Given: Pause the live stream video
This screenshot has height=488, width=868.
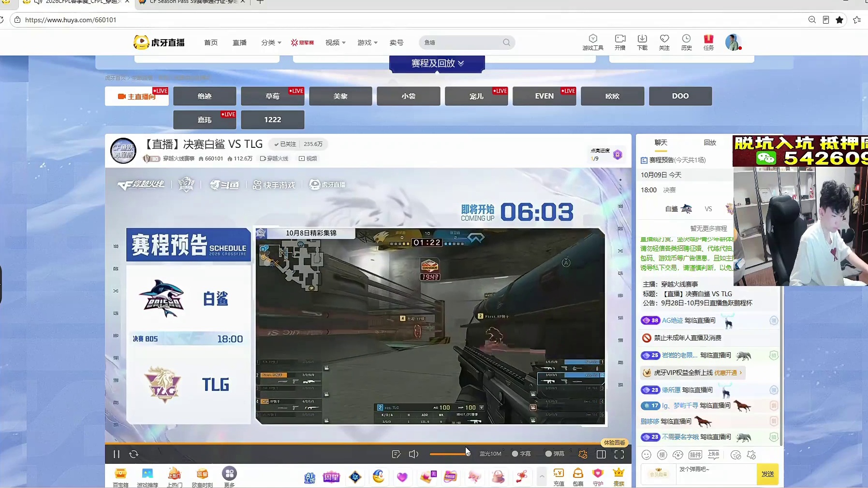Looking at the screenshot, I should [x=117, y=454].
